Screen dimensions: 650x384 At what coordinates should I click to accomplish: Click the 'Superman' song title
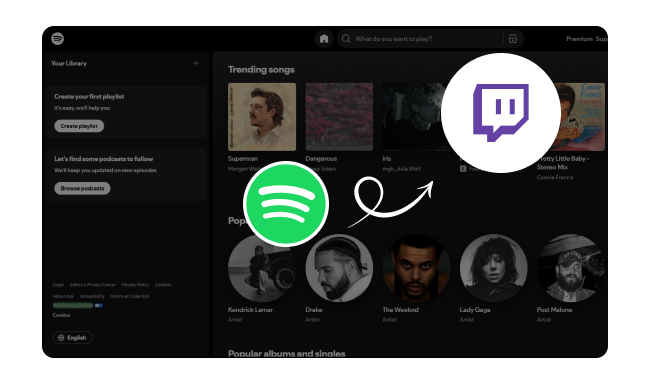[243, 158]
